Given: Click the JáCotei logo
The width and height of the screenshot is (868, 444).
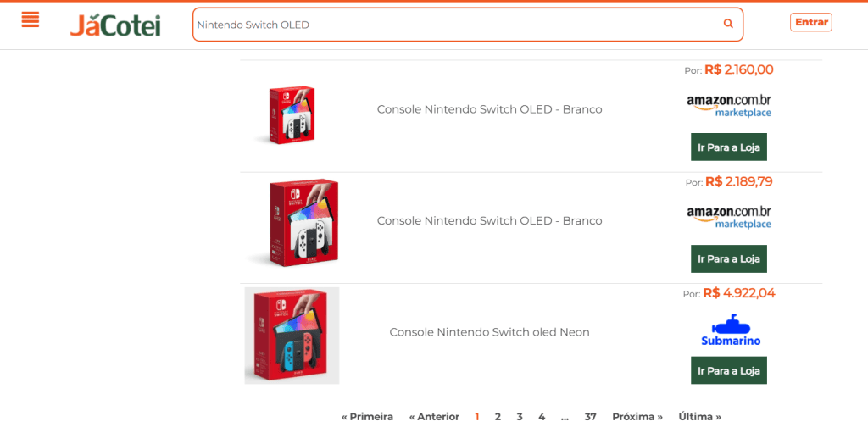Looking at the screenshot, I should [x=115, y=25].
